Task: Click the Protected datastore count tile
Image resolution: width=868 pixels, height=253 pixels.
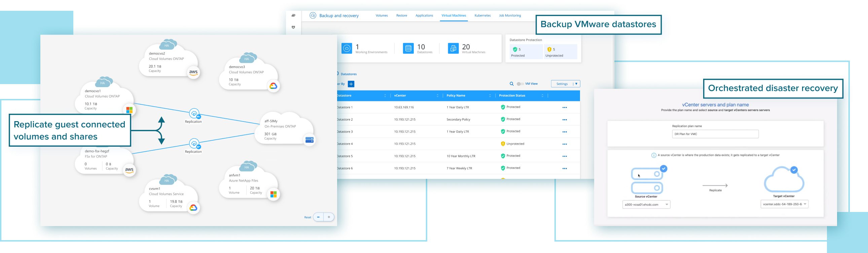Action: (x=526, y=52)
